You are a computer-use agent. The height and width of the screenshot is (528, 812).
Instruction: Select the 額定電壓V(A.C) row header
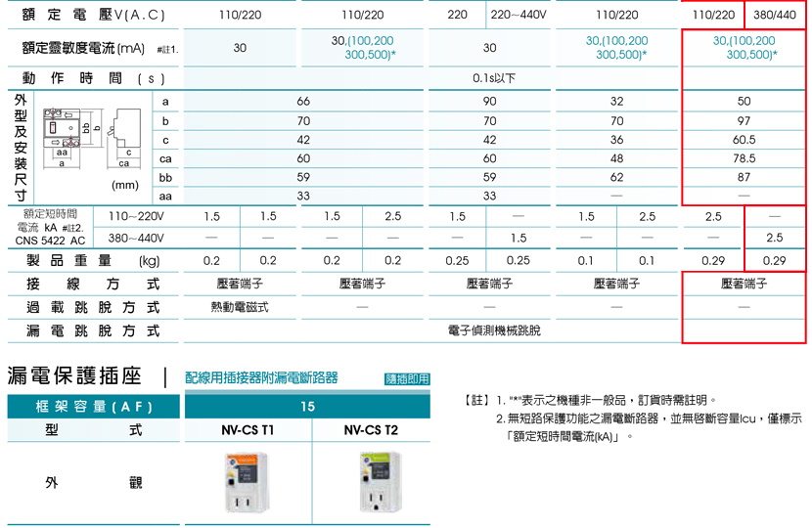point(93,15)
